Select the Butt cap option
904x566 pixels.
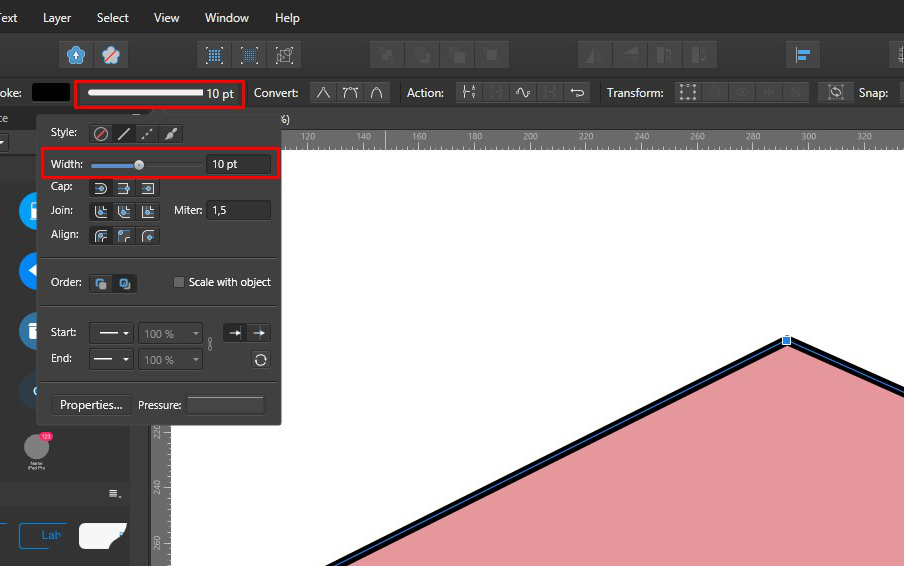pos(123,188)
